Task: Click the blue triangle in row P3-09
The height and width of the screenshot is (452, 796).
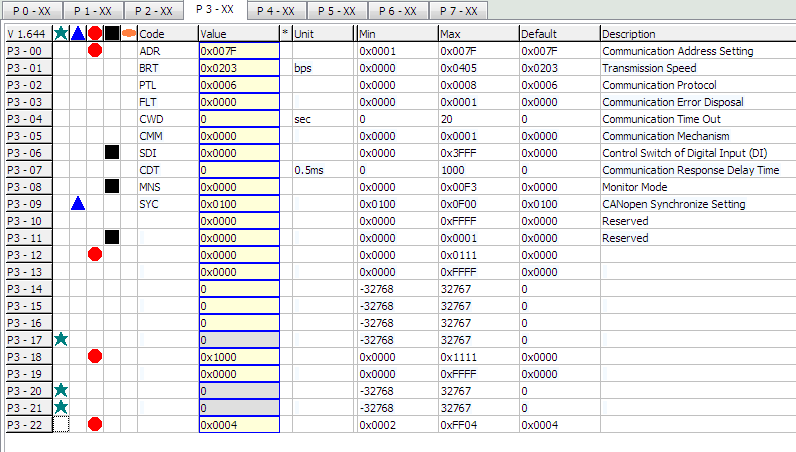Action: [x=78, y=204]
